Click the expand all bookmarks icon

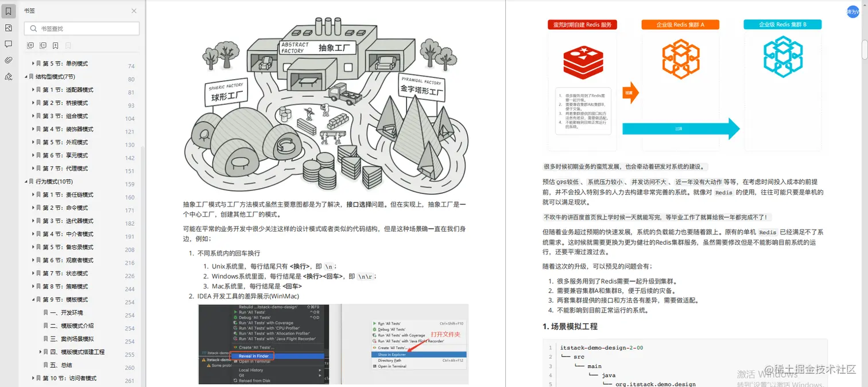click(30, 45)
